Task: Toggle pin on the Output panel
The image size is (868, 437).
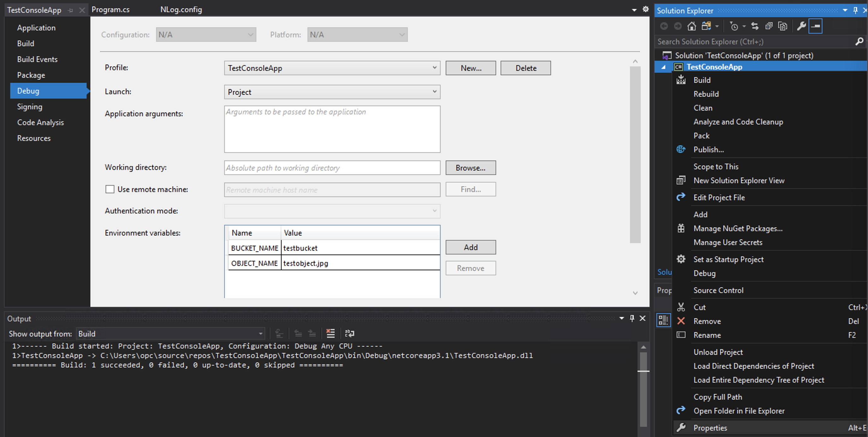Action: point(632,318)
